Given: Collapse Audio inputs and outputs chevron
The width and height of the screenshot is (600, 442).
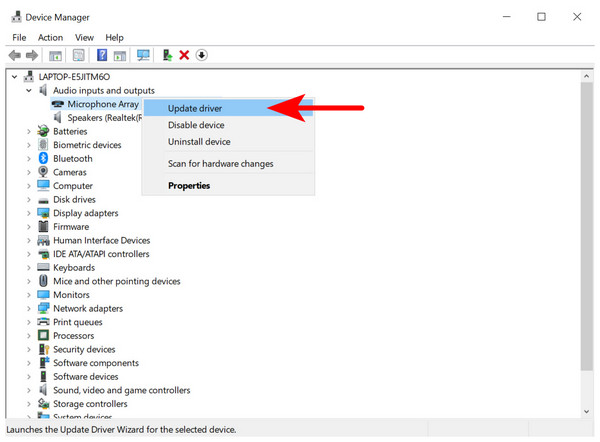Looking at the screenshot, I should pyautogui.click(x=29, y=91).
